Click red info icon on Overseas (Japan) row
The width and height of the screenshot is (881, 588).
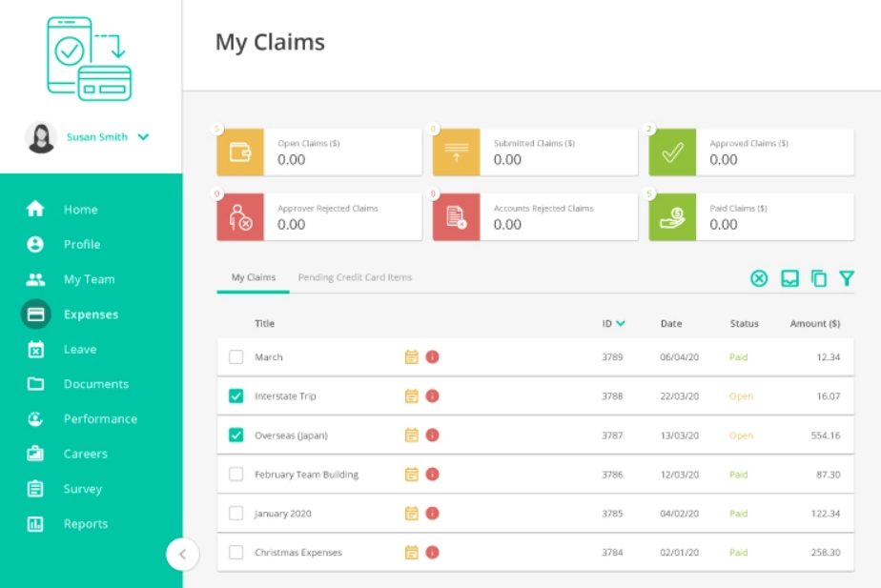pos(432,436)
